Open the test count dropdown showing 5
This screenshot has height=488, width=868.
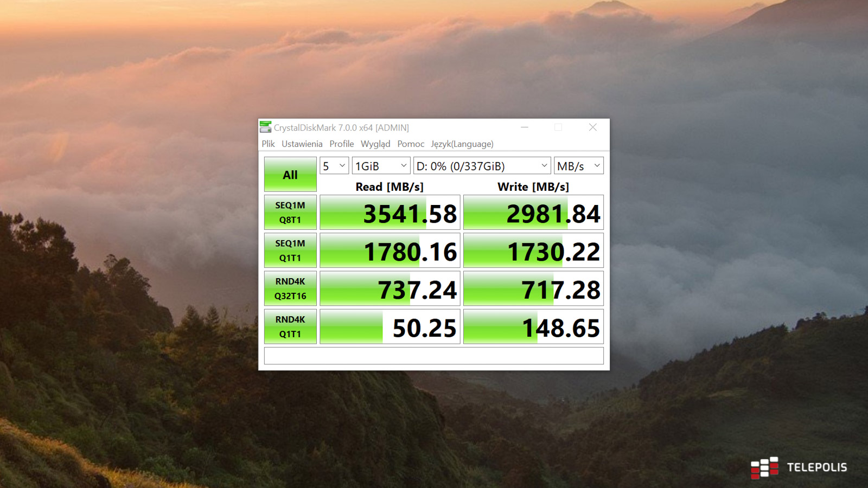pyautogui.click(x=334, y=166)
